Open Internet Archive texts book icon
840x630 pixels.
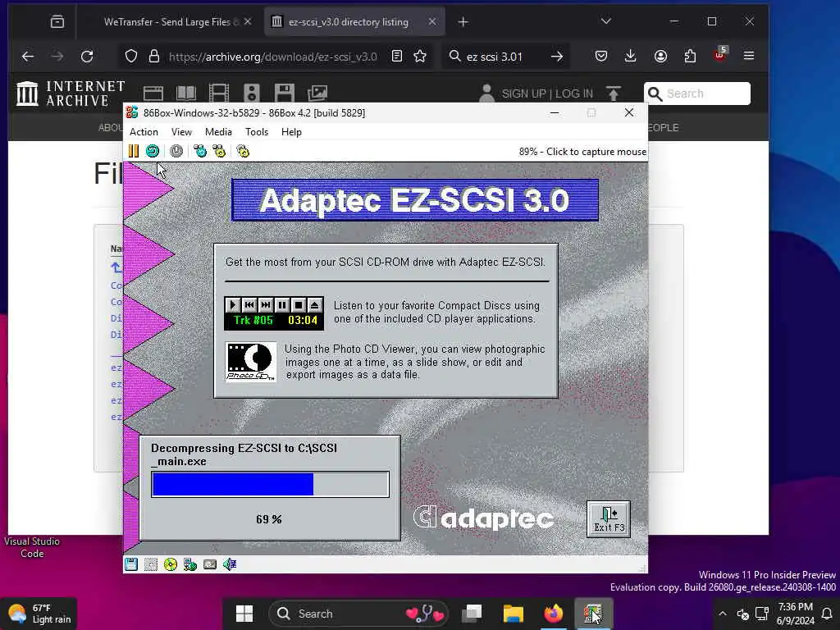point(186,94)
